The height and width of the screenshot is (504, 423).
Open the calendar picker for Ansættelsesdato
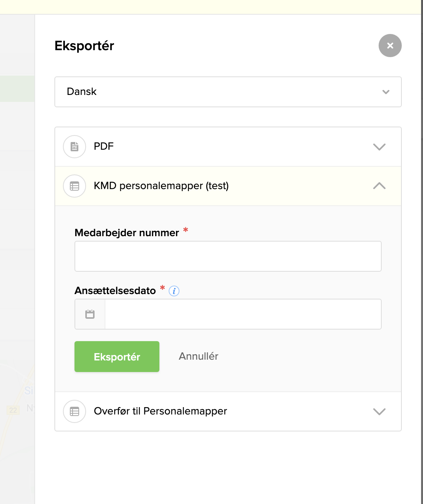[90, 314]
